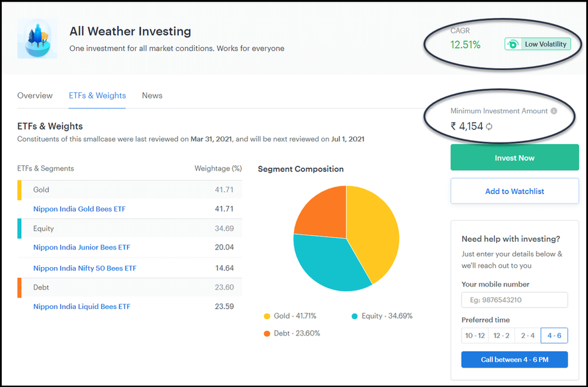588x387 pixels.
Task: Click the info icon beside Minimum Investment Amount
Action: point(554,111)
